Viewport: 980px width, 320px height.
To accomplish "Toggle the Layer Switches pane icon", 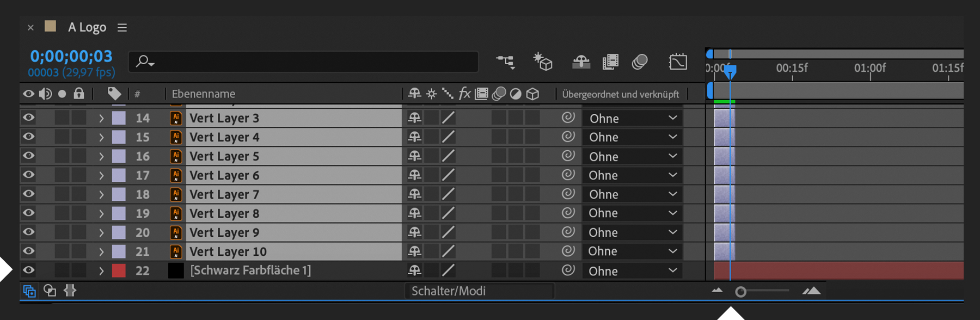I will pos(29,291).
